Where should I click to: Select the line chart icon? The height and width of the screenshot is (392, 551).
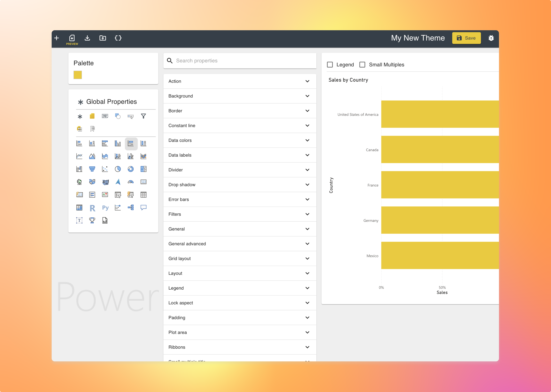click(x=79, y=156)
